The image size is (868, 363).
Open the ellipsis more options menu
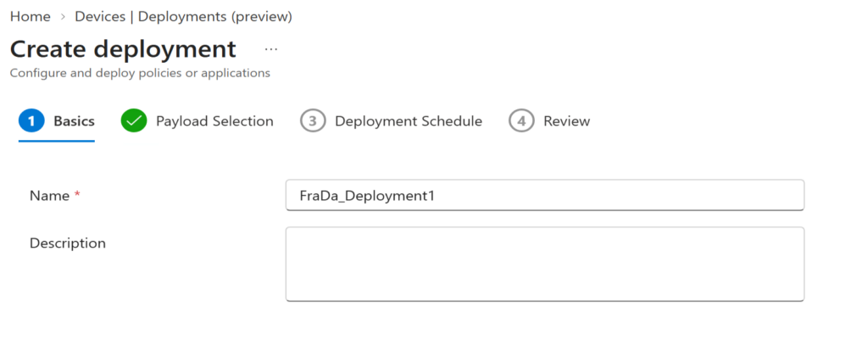click(270, 49)
